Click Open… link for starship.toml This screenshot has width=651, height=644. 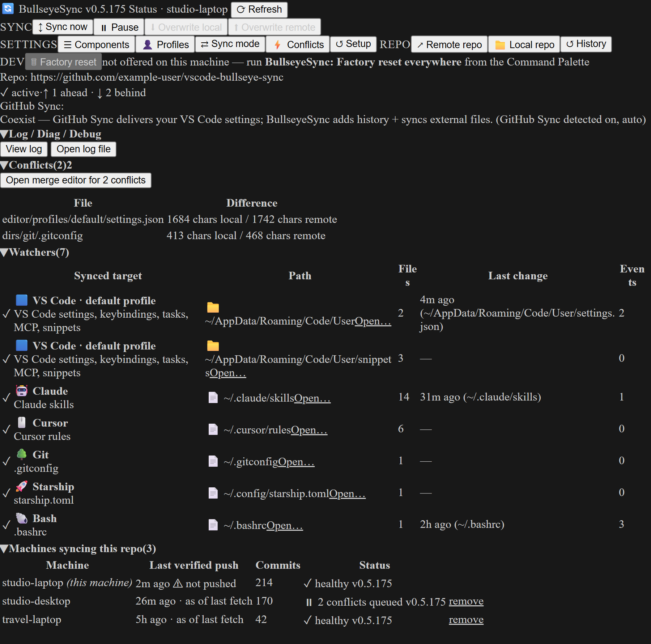[348, 494]
